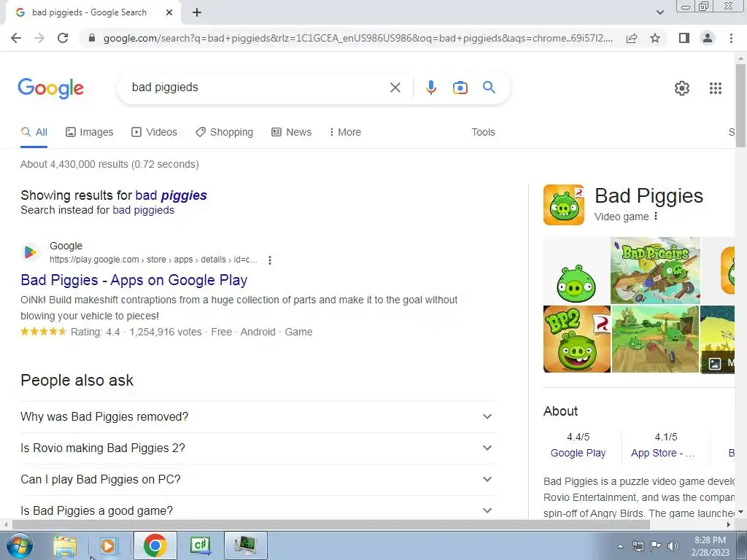
Task: Click the magnifier search button
Action: point(489,87)
